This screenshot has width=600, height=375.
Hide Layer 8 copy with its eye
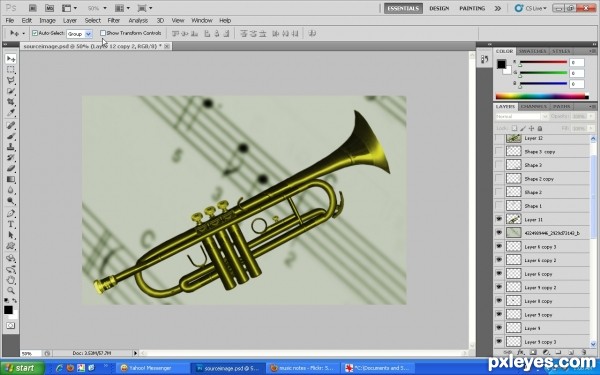499,301
